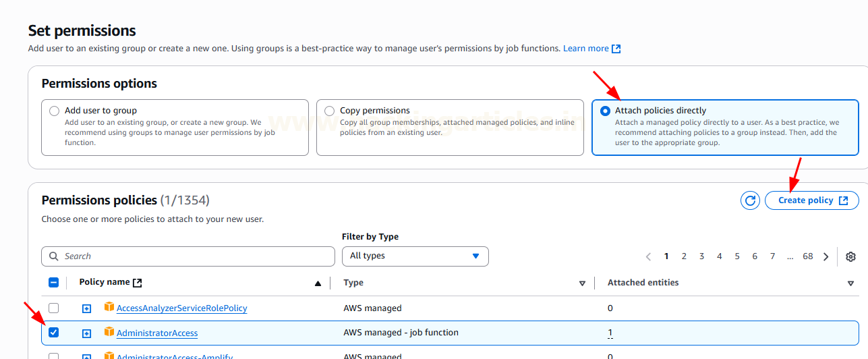The width and height of the screenshot is (868, 359).
Task: Click attached entities 0 in AccessAnalyzerServiceRolePolicy row
Action: pos(610,308)
